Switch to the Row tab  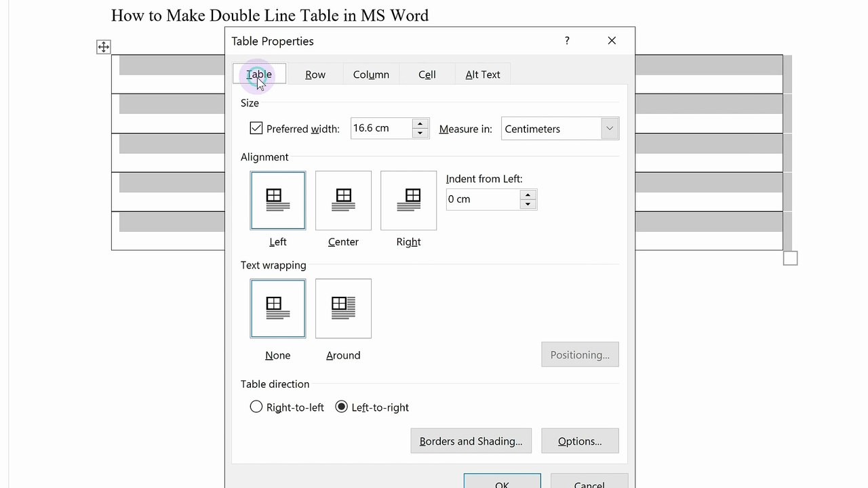(x=315, y=75)
